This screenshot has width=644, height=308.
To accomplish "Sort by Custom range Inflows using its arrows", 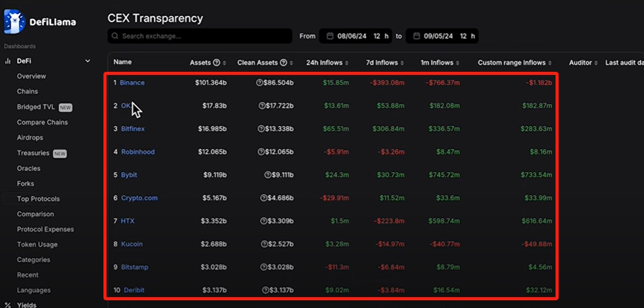I will click(550, 63).
